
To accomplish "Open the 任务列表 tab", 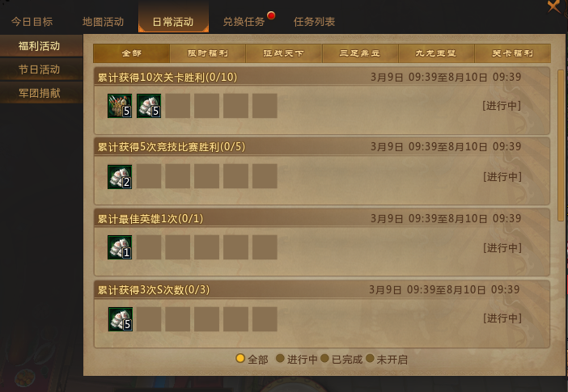I will pos(315,22).
